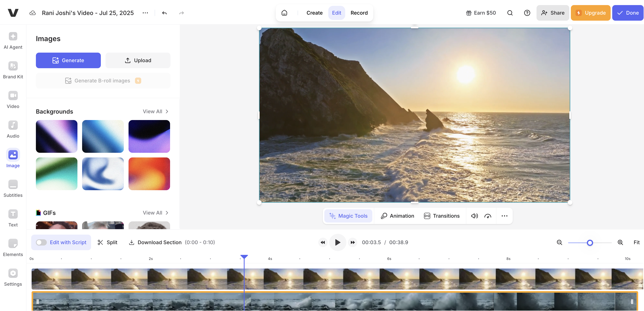The width and height of the screenshot is (644, 311).
Task: Zoom in the timeline
Action: (620, 242)
